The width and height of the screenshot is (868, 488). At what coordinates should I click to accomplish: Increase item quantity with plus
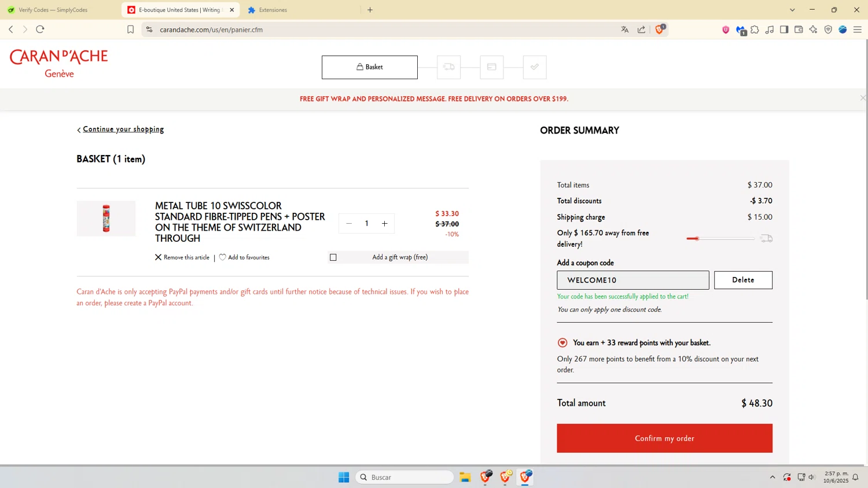(384, 224)
